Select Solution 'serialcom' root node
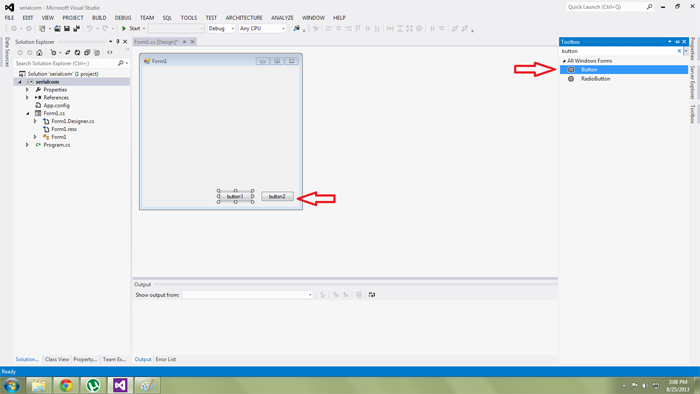This screenshot has height=394, width=700. [x=63, y=74]
